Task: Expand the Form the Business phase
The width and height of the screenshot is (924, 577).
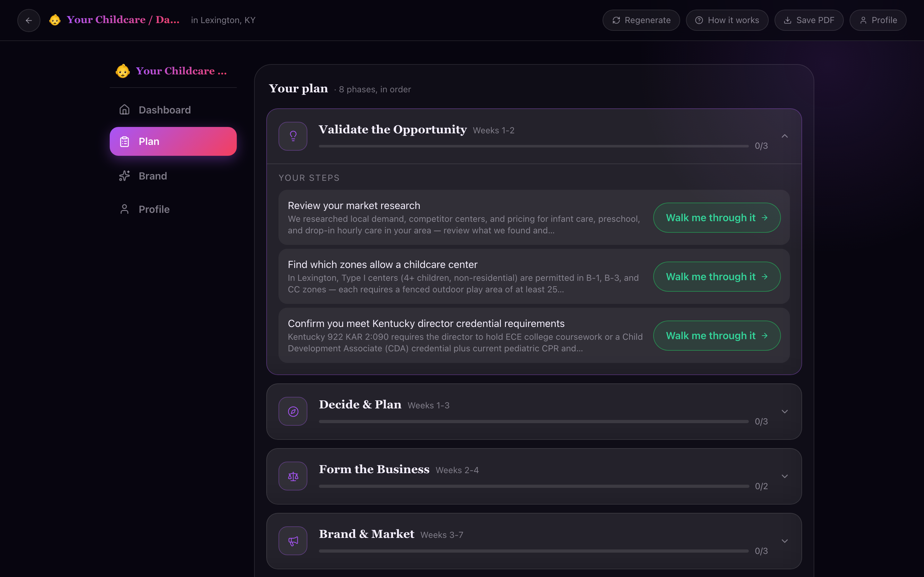Action: point(785,476)
